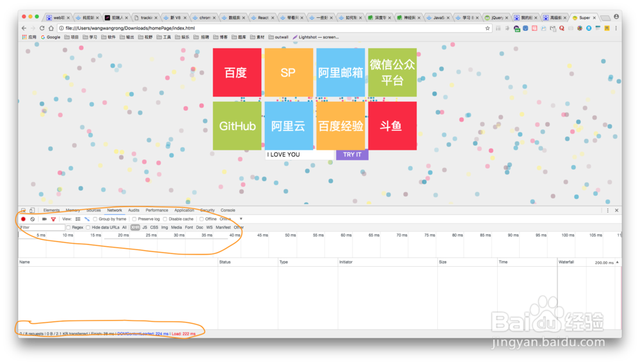640x364 pixels.
Task: Open the 项目 bookmarks folder
Action: click(x=71, y=37)
